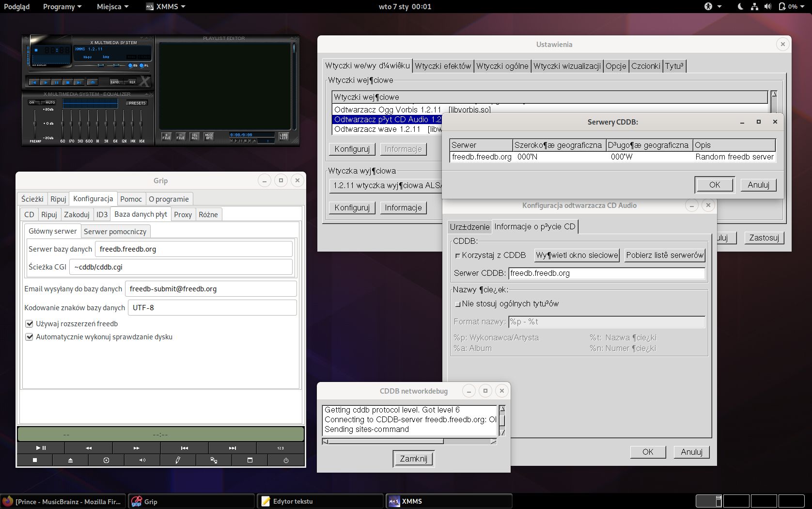
Task: Click the eject disc icon in Grip
Action: [70, 460]
